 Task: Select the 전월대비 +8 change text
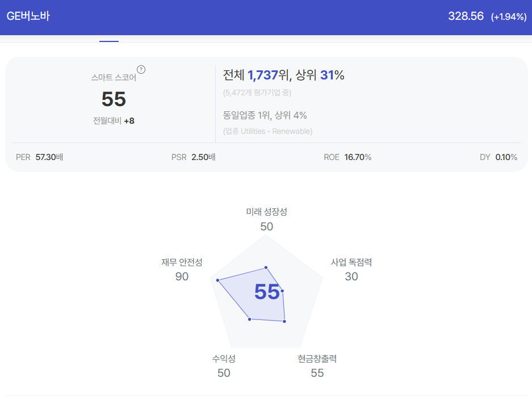[114, 121]
